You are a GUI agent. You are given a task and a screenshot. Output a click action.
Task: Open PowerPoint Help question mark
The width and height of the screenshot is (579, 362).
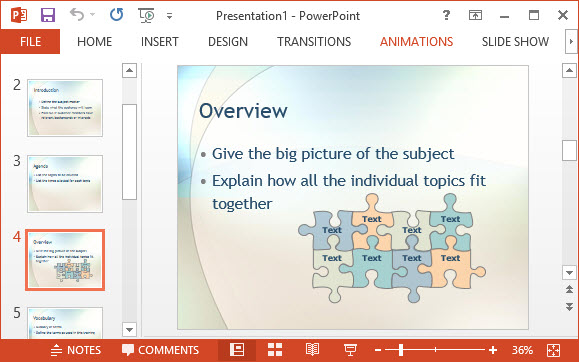point(446,15)
